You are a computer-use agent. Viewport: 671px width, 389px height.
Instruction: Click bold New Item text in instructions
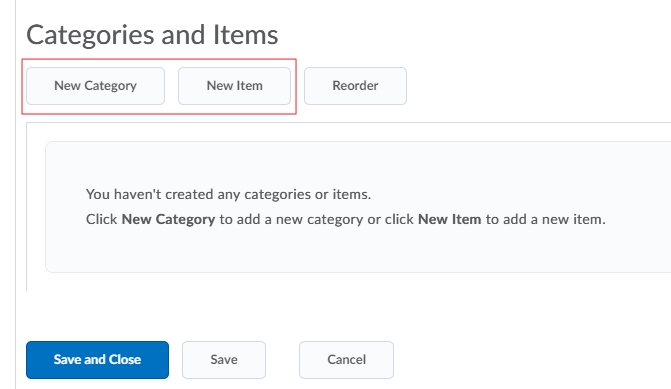(449, 219)
